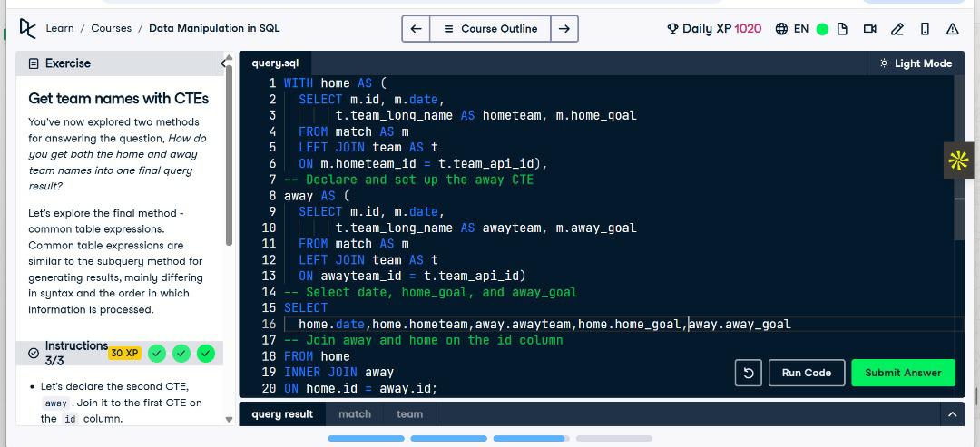Click the empty last progress bar segment
This screenshot has width=980, height=447.
coord(613,438)
